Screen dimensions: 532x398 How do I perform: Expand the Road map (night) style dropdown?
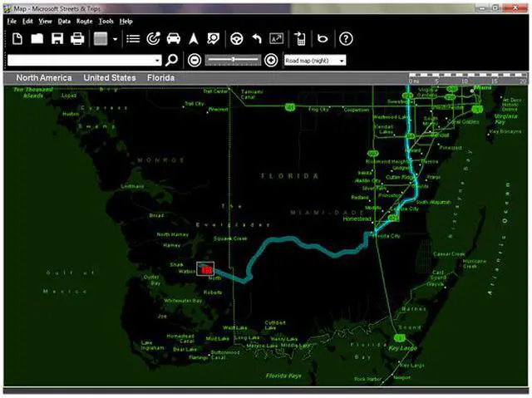[x=342, y=61]
